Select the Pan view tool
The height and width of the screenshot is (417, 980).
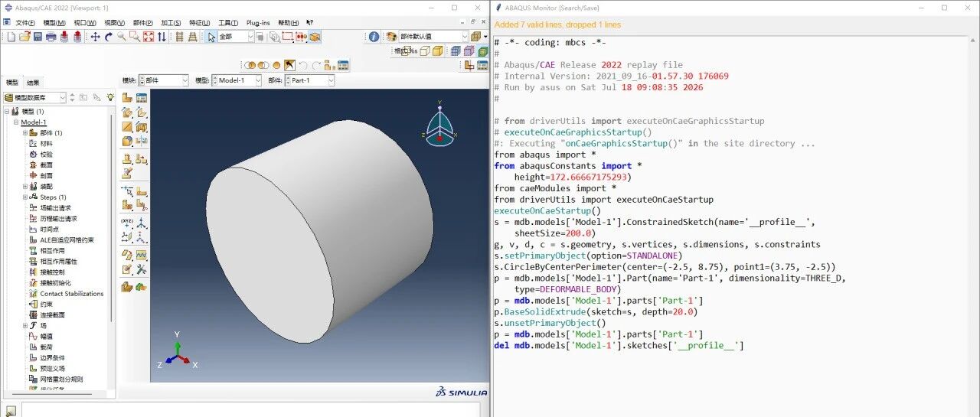[x=96, y=37]
